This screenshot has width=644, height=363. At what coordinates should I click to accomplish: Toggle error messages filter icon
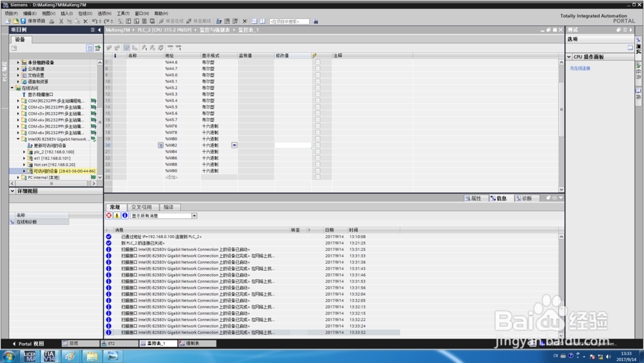(109, 215)
